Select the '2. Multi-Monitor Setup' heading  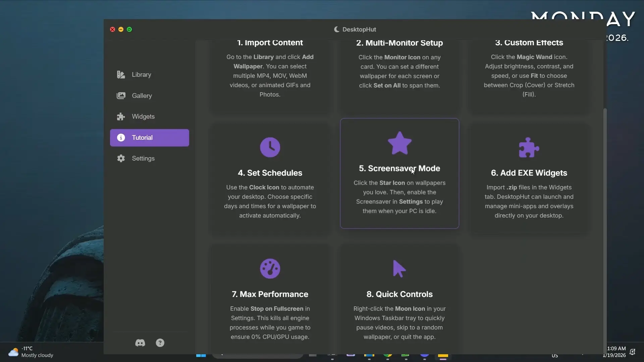pyautogui.click(x=399, y=43)
